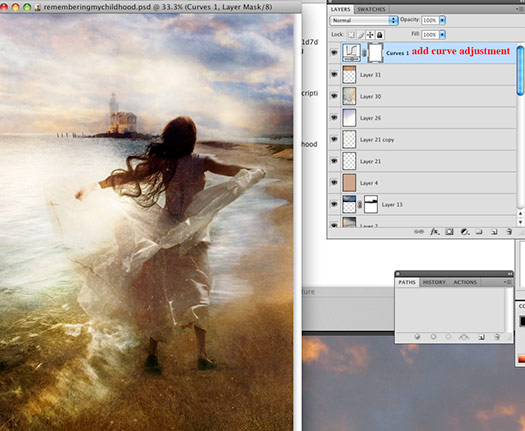Close the Paths panel with round button
The image size is (525, 431).
coord(399,274)
